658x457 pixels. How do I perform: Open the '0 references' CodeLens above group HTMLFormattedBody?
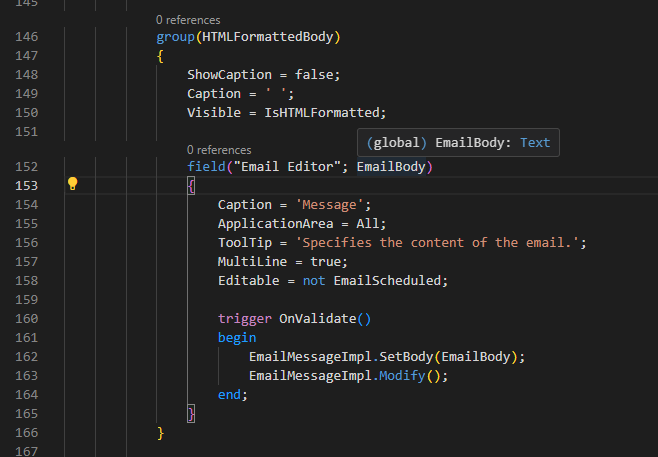pos(188,20)
